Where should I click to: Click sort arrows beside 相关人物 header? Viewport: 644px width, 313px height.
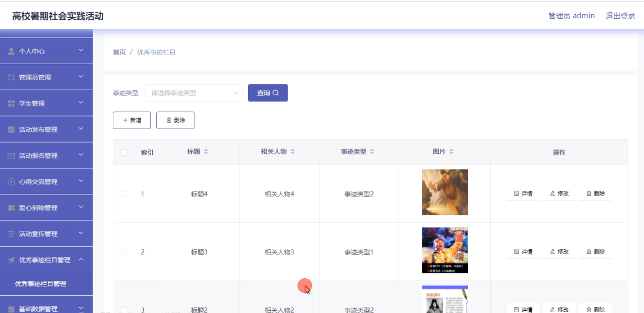[x=293, y=152]
